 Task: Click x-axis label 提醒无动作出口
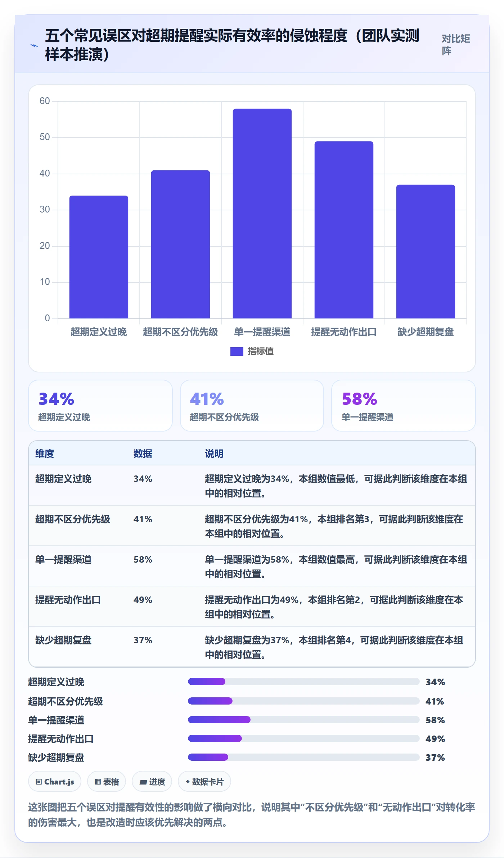coord(344,332)
